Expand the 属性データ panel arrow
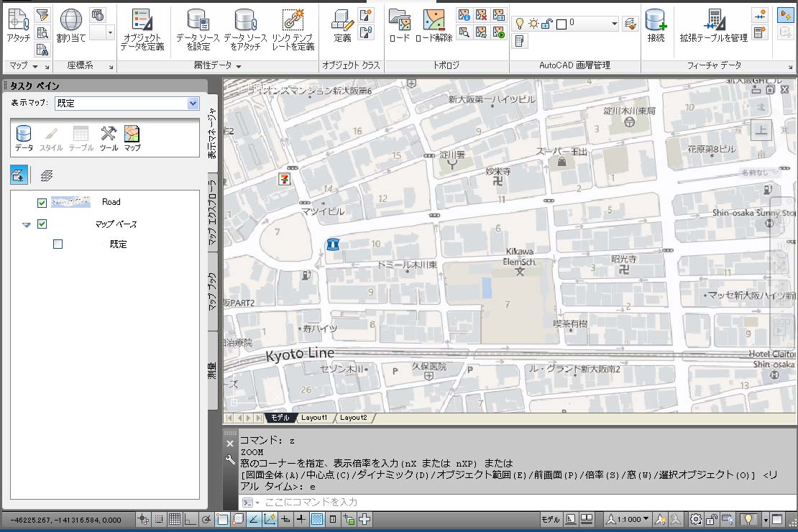798x532 pixels. pos(239,66)
